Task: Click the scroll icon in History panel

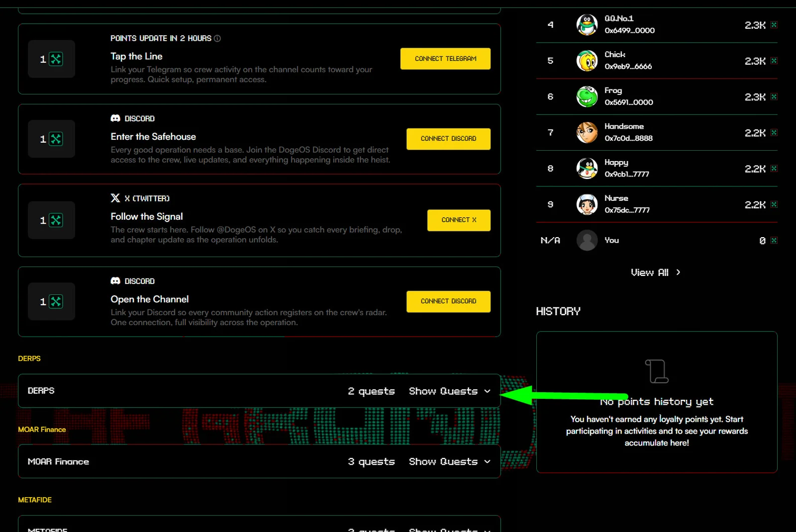Action: tap(657, 371)
